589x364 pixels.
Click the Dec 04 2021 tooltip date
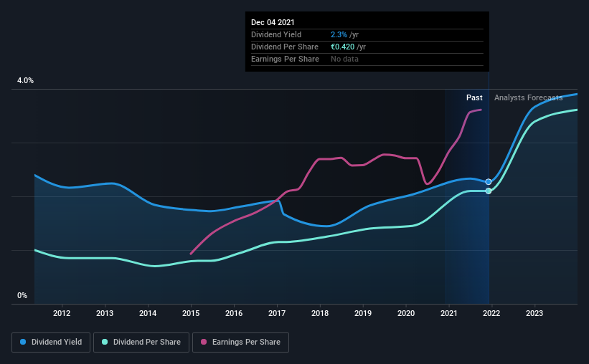click(273, 22)
